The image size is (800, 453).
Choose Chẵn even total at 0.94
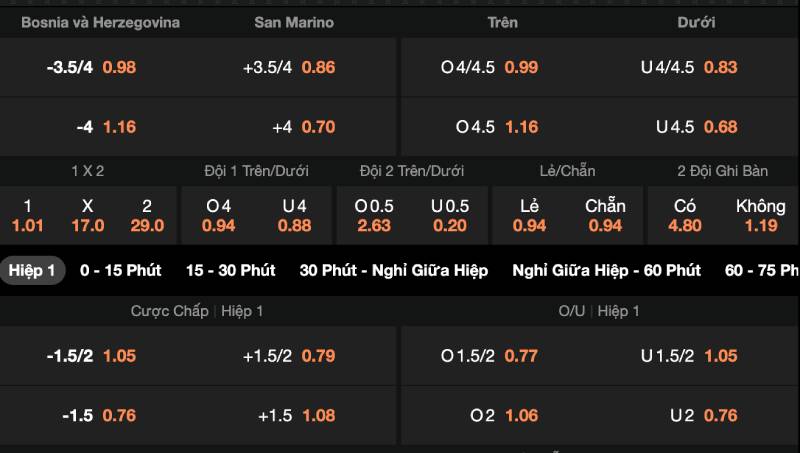point(605,215)
